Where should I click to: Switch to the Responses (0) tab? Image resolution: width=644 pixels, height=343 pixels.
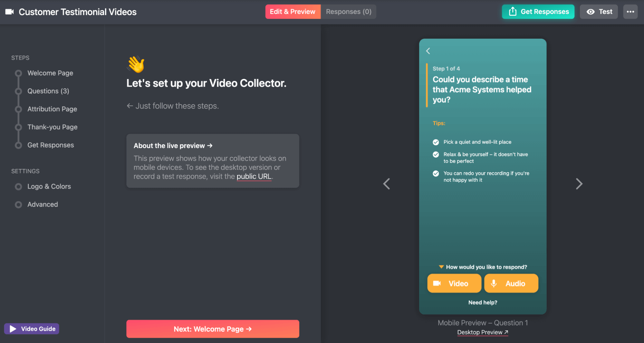348,12
